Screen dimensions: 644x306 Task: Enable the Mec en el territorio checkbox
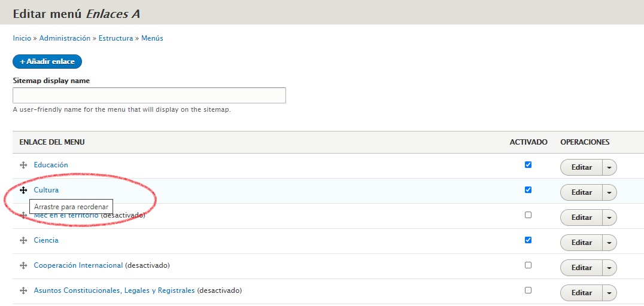pyautogui.click(x=528, y=215)
